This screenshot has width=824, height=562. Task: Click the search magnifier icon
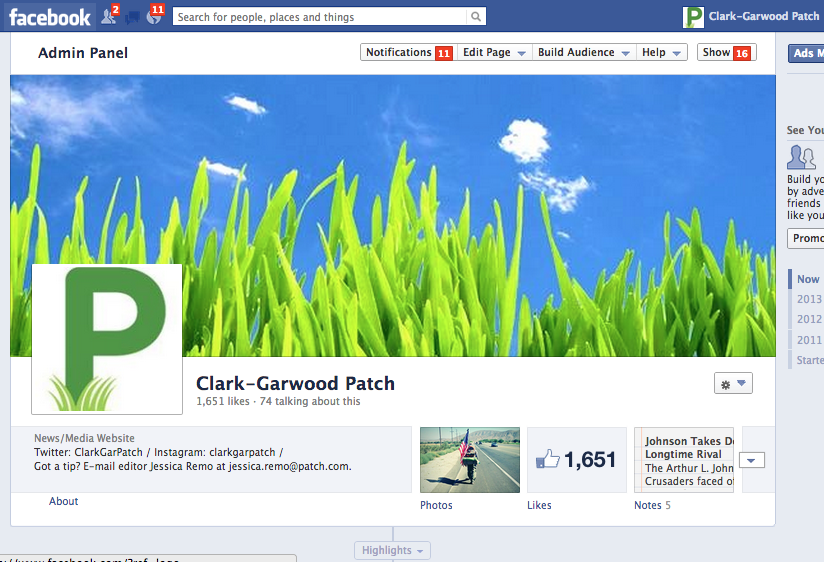pyautogui.click(x=476, y=17)
